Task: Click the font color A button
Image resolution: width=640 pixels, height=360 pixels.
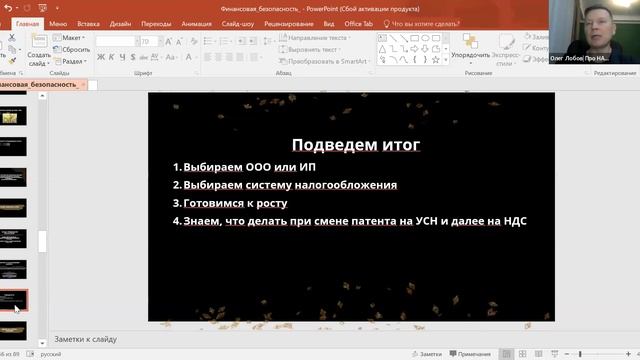Action: 189,57
